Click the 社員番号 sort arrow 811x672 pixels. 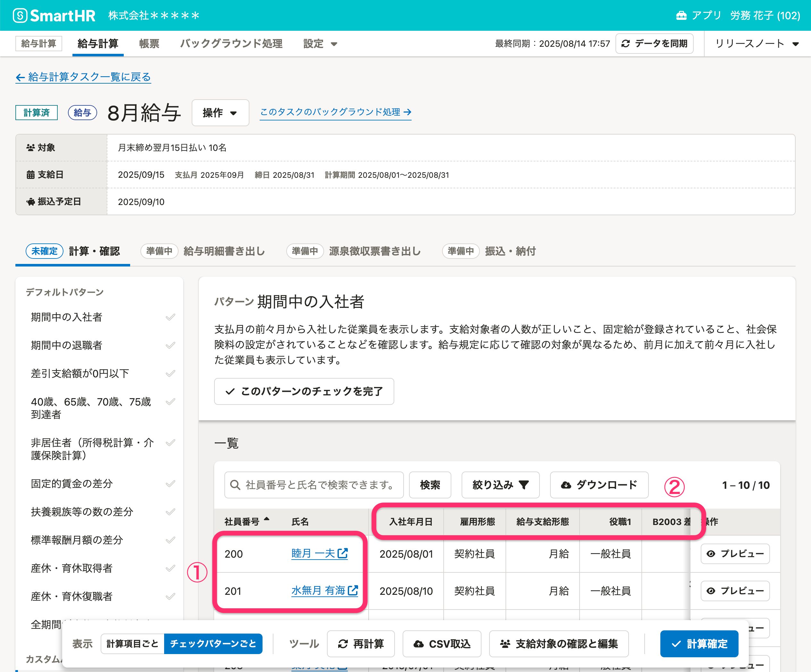(266, 519)
